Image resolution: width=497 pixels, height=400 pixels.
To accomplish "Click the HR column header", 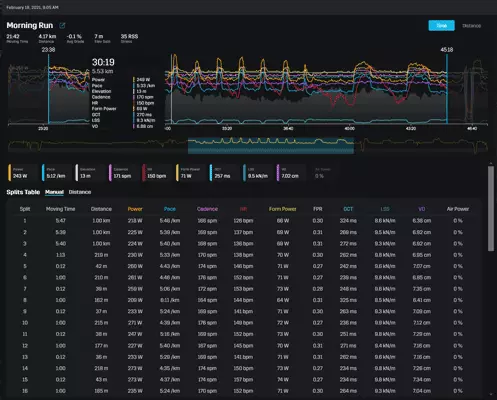I will pos(243,209).
